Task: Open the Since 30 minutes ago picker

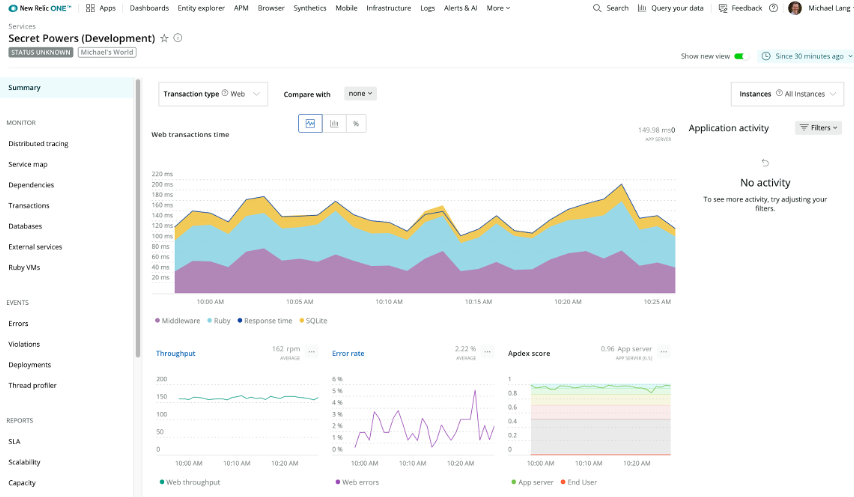Action: [806, 56]
